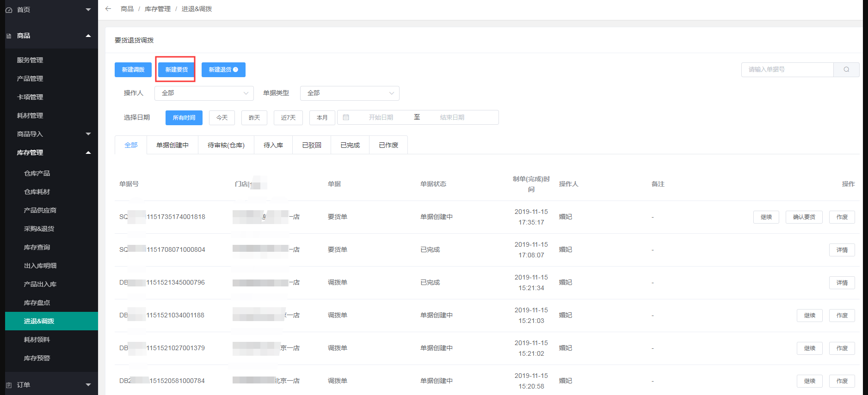Viewport: 868px width, 395px height.
Task: Click the search magnifier icon button
Action: coord(846,70)
